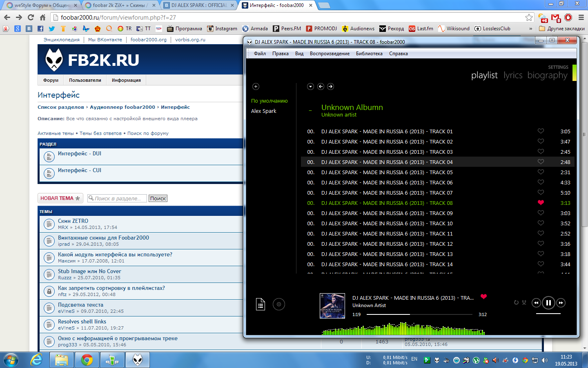Open the Библиотека menu

[x=369, y=54]
